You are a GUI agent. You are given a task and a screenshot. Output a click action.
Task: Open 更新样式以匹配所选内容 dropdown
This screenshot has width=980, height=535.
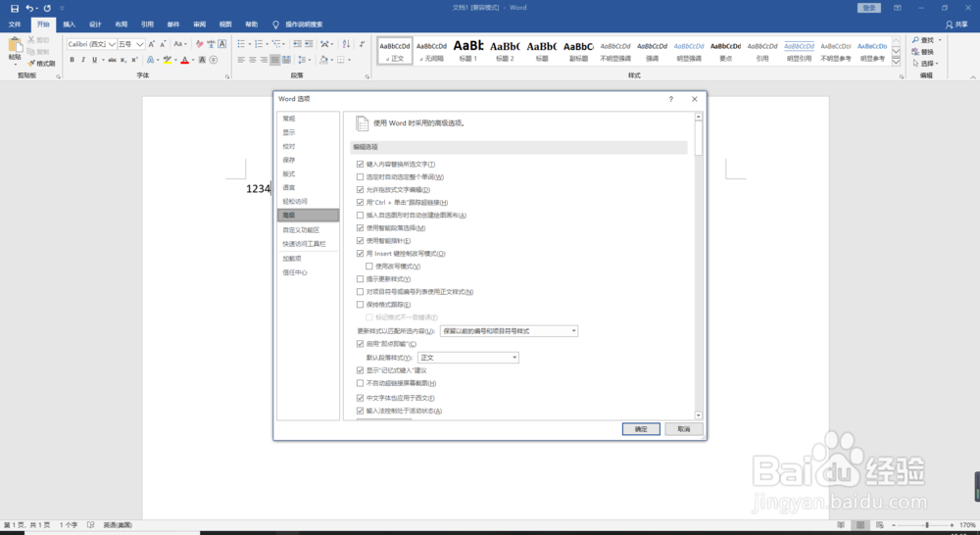509,330
